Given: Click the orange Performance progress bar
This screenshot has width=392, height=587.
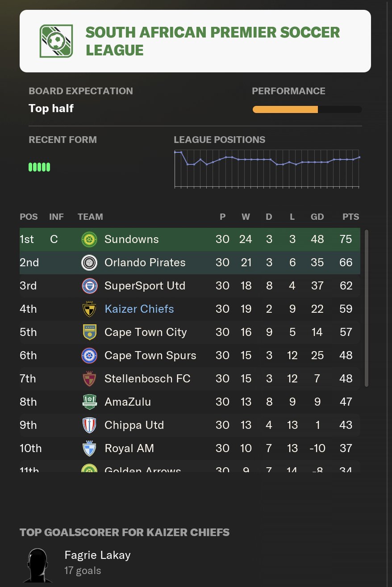Looking at the screenshot, I should point(285,109).
